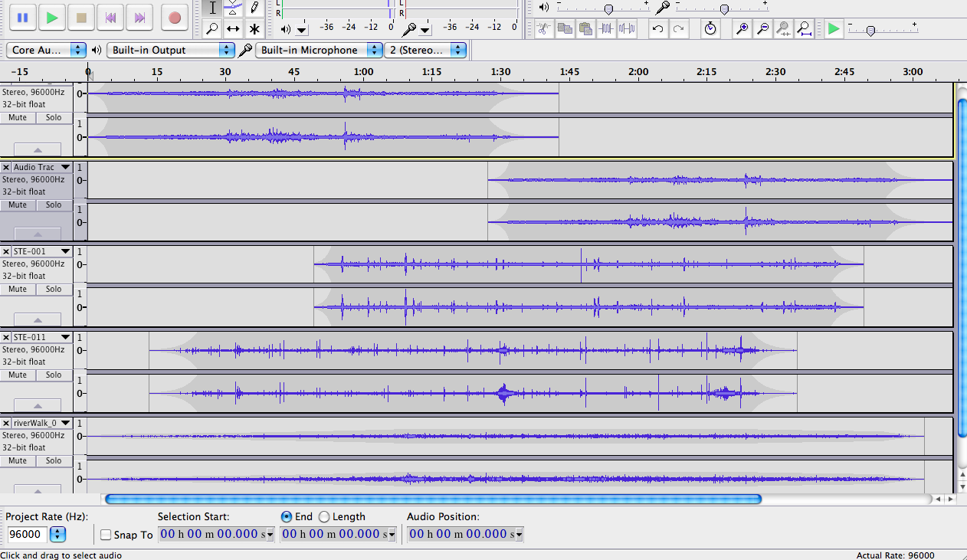Click the scissors Cut icon
The width and height of the screenshot is (967, 560).
tap(543, 29)
